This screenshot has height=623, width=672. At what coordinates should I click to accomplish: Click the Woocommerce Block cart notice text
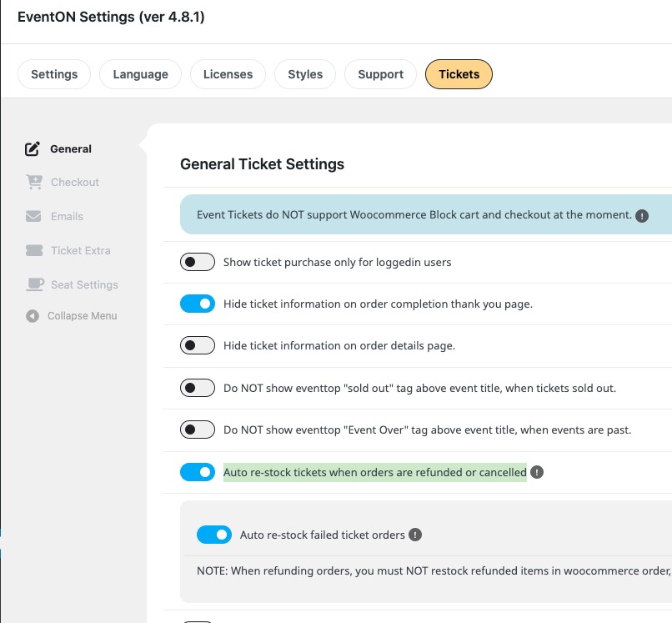pos(414,215)
